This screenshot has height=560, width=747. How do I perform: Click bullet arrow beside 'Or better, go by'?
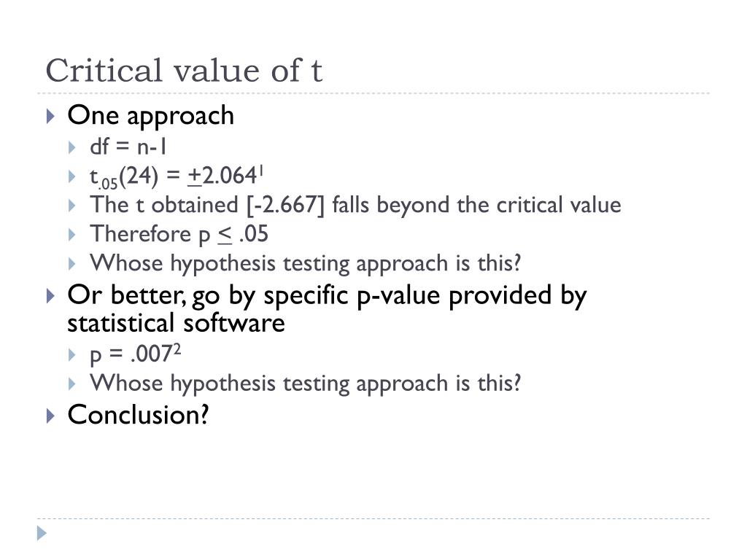pyautogui.click(x=51, y=296)
